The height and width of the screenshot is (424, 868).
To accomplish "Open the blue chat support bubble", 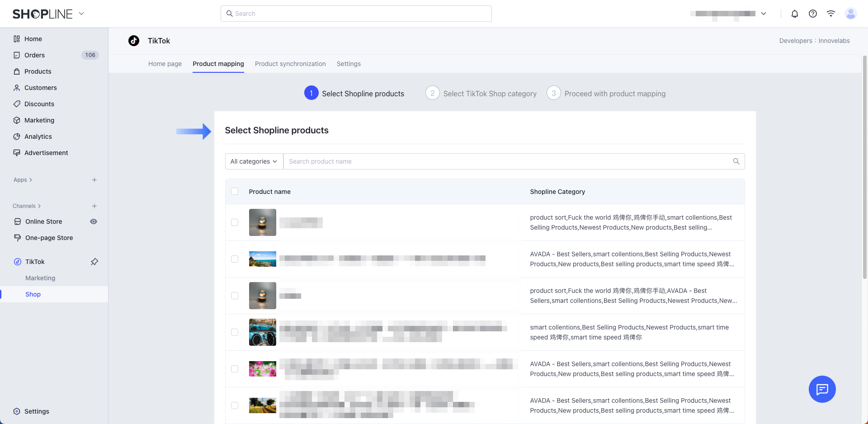I will 821,389.
